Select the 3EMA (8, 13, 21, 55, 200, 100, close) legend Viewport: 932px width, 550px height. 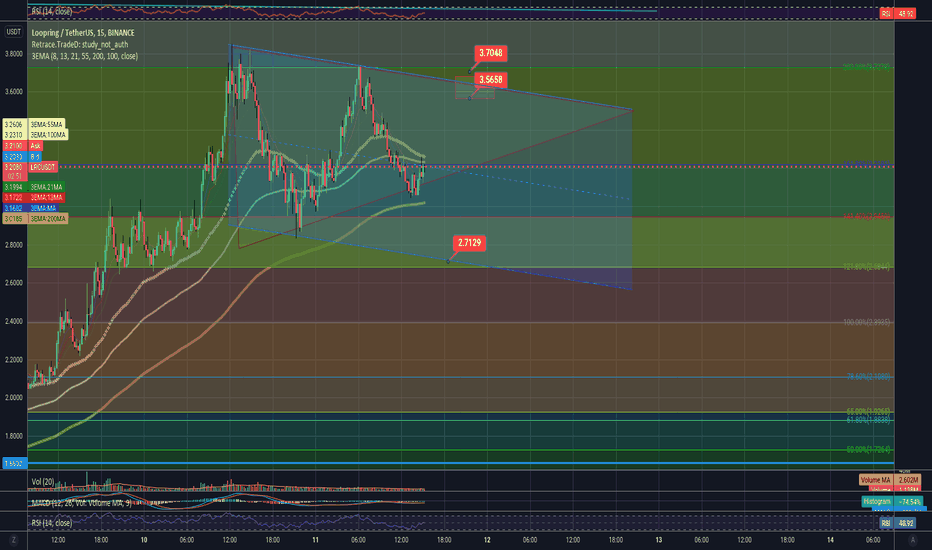tap(84, 56)
